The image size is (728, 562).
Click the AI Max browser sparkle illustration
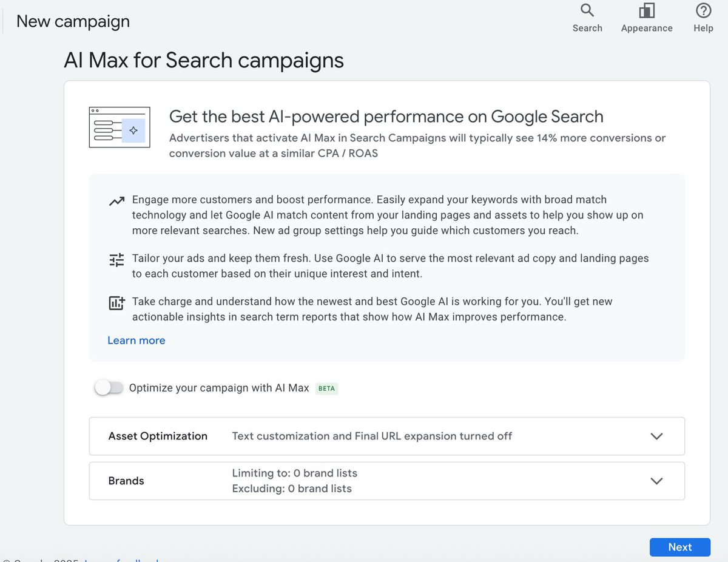tap(120, 127)
